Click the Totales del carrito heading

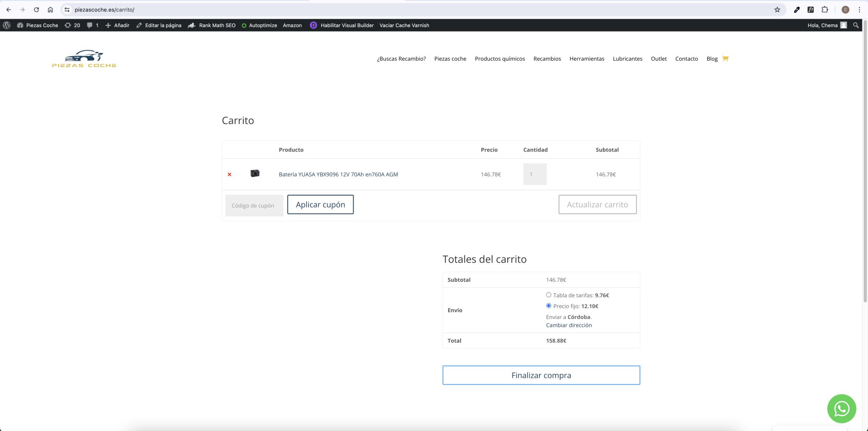pos(484,259)
